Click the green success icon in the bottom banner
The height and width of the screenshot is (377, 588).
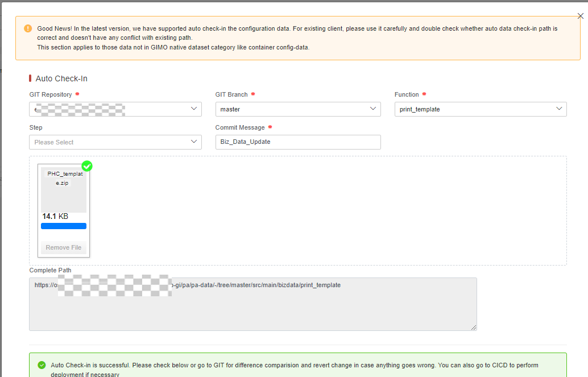click(x=42, y=365)
